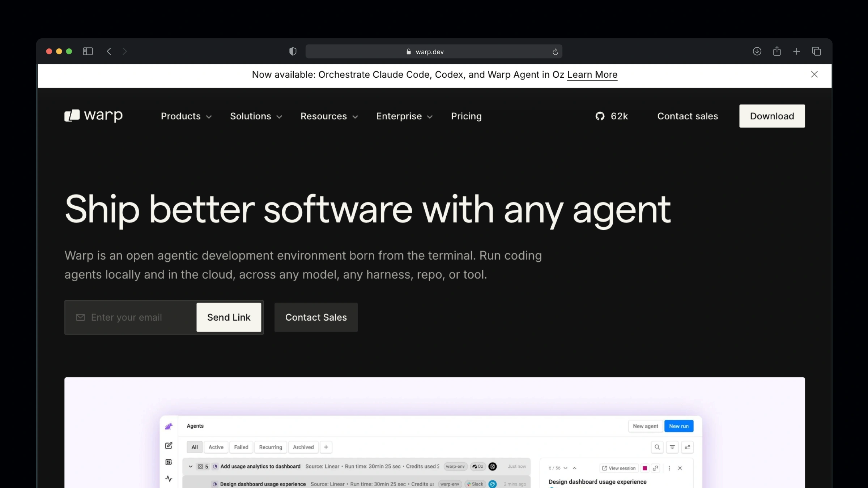Show Safari downloads

click(x=757, y=51)
